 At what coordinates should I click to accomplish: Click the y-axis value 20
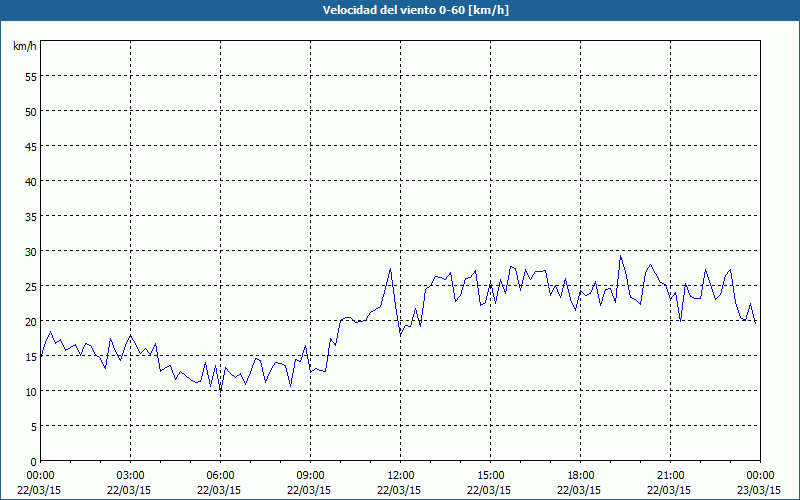pos(31,321)
